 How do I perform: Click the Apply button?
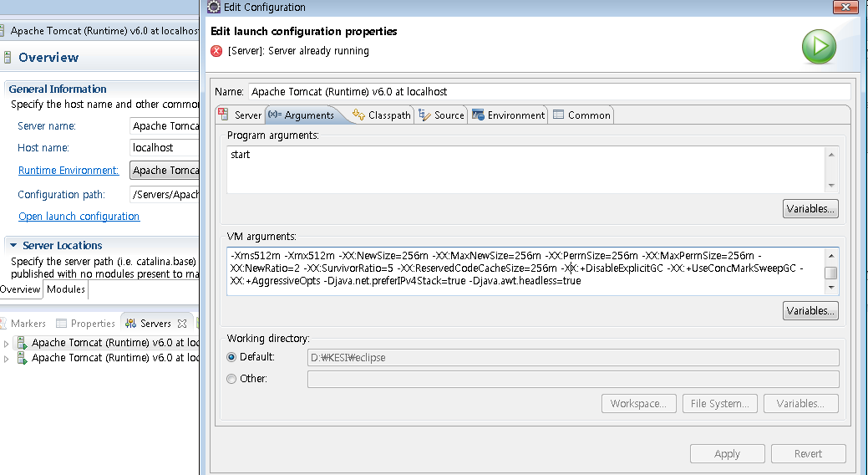coord(728,454)
